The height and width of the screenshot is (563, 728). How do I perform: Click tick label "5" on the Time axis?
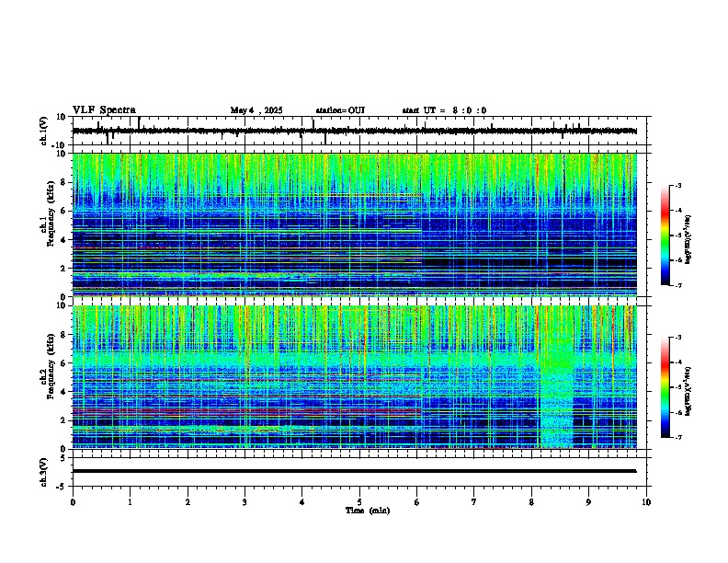[x=359, y=502]
